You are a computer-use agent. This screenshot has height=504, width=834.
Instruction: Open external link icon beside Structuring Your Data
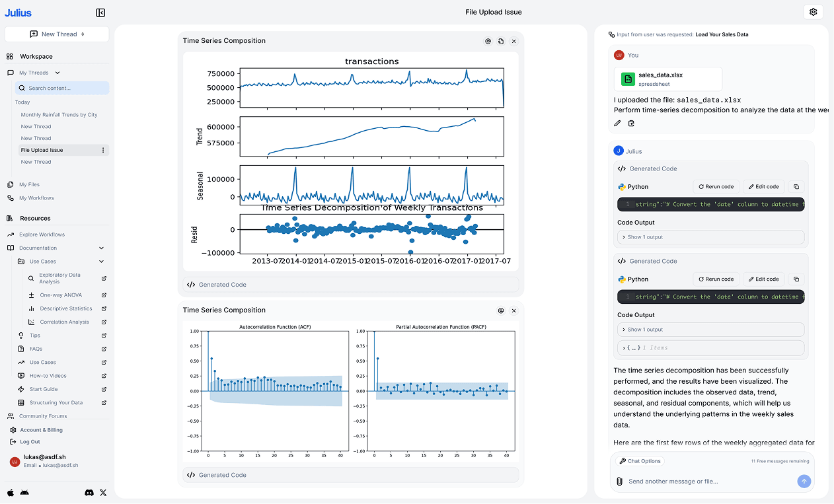pyautogui.click(x=104, y=403)
